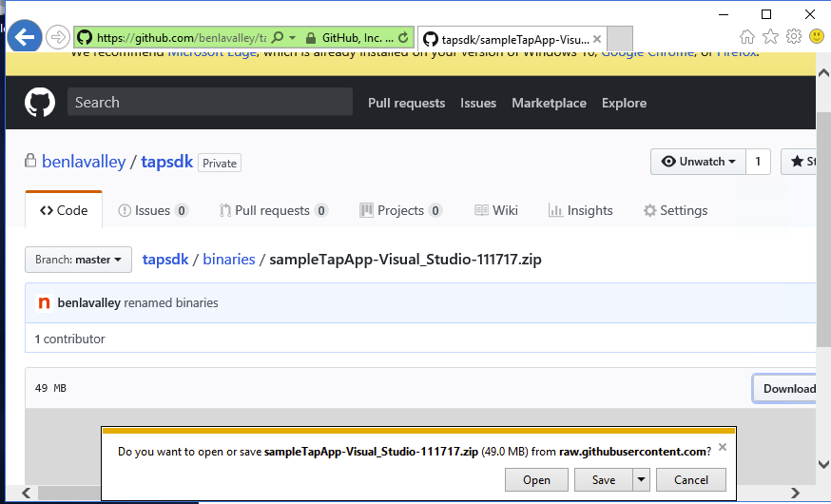Click the Private repository label
The image size is (831, 504).
click(x=220, y=164)
